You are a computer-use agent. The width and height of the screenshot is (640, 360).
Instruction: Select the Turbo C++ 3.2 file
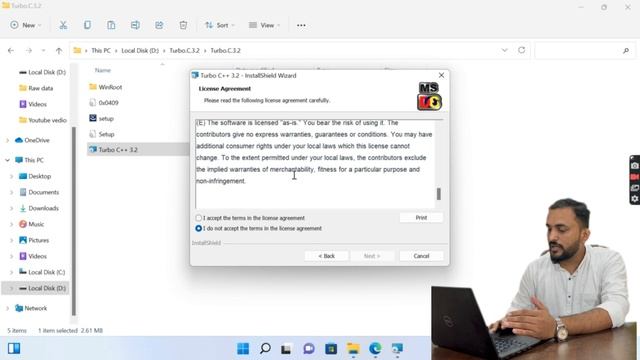pyautogui.click(x=113, y=150)
